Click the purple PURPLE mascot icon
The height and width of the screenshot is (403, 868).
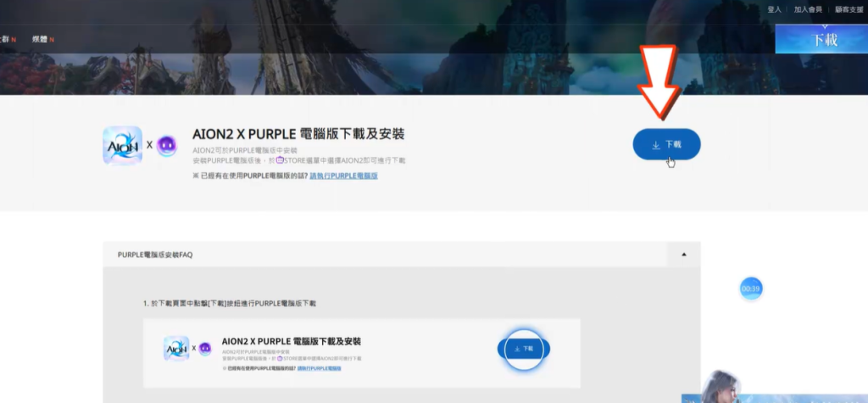(x=167, y=145)
